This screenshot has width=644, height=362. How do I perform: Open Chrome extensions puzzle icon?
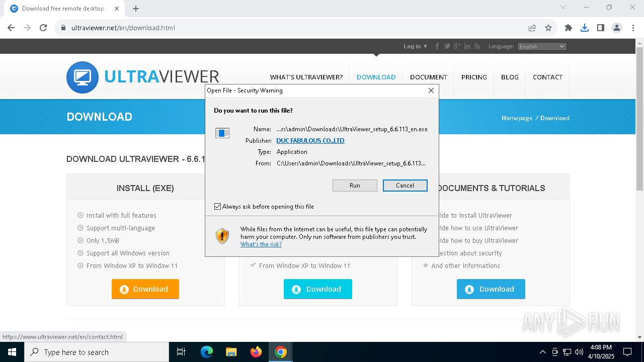[569, 28]
